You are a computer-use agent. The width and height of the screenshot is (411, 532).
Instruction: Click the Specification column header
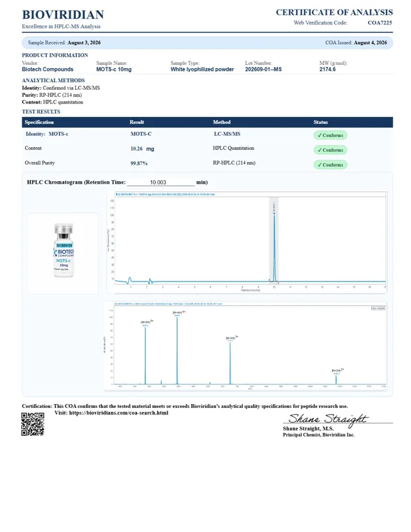(39, 122)
